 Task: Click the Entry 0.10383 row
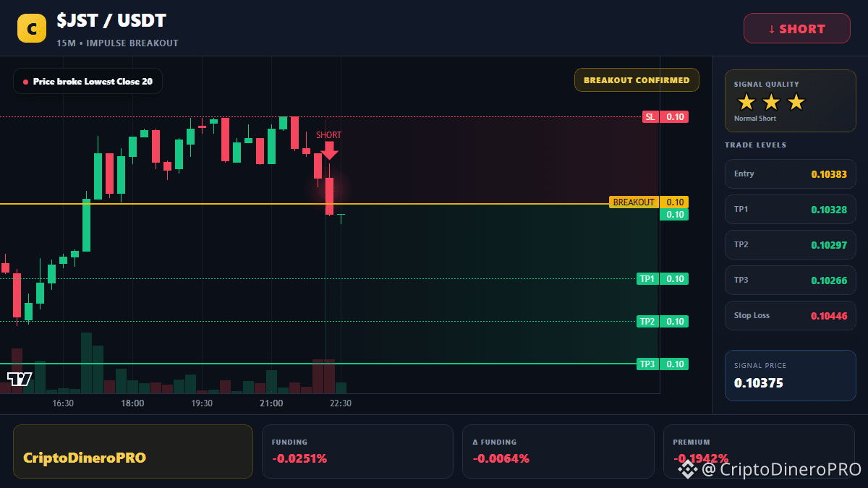point(791,174)
